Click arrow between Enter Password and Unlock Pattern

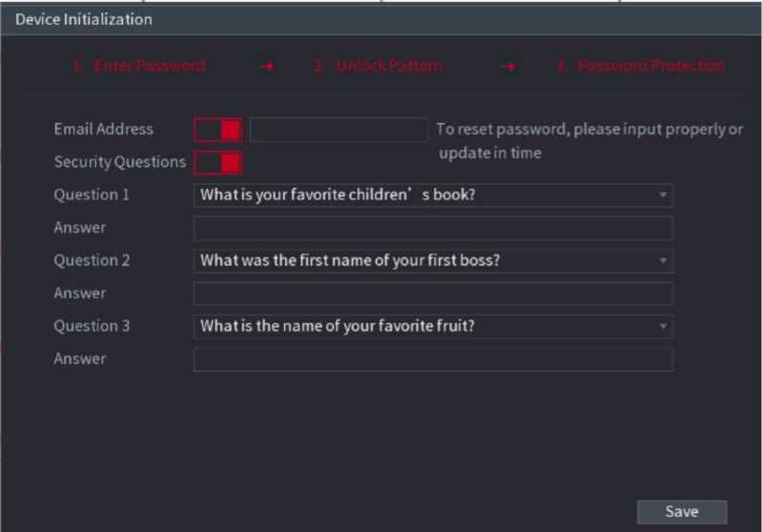coord(267,67)
